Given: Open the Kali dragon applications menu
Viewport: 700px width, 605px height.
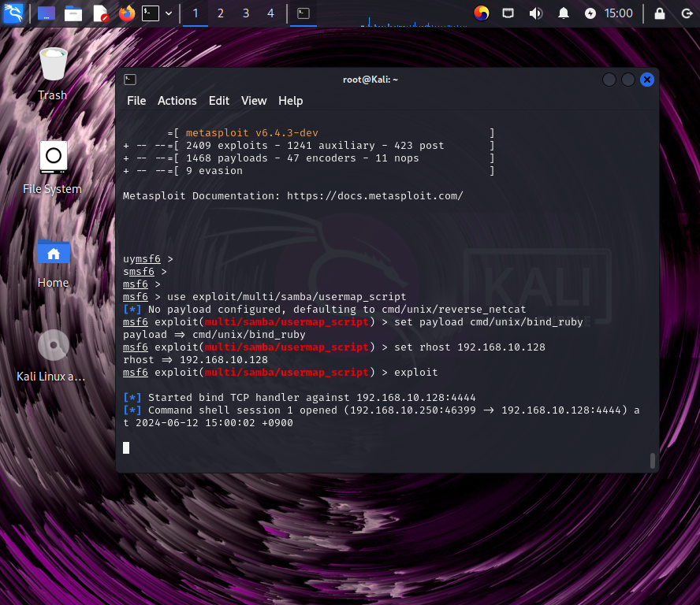Looking at the screenshot, I should [13, 13].
